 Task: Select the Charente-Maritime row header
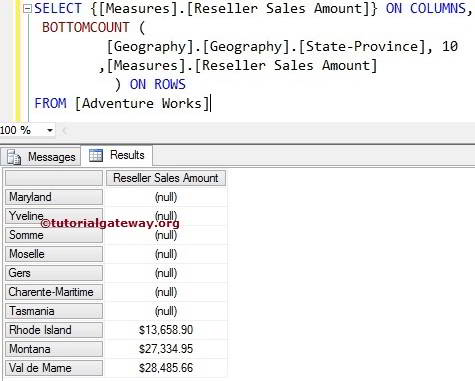(x=54, y=292)
